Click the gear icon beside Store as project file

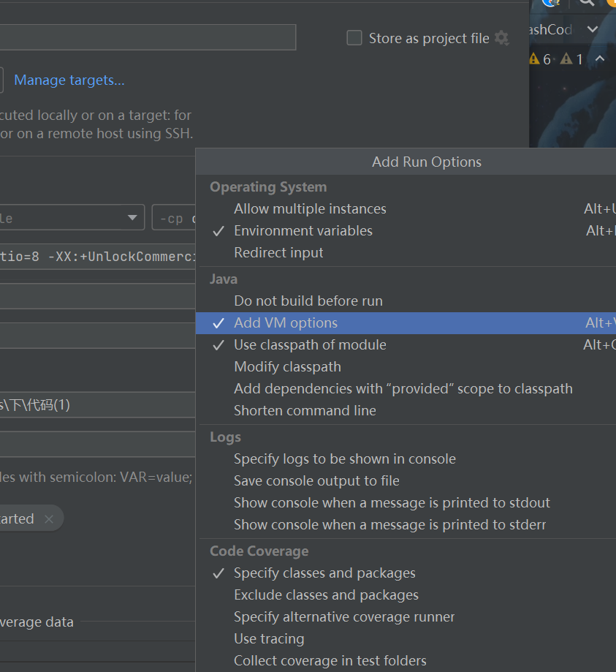501,38
